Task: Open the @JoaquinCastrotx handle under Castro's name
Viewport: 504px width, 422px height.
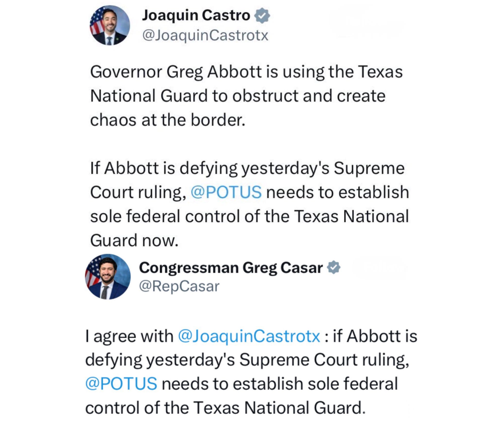Action: pos(205,35)
